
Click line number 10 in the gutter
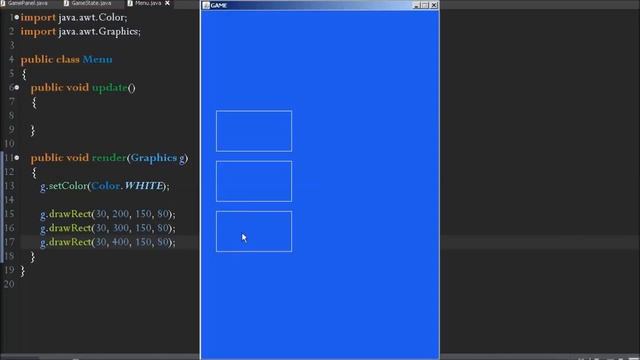9,144
